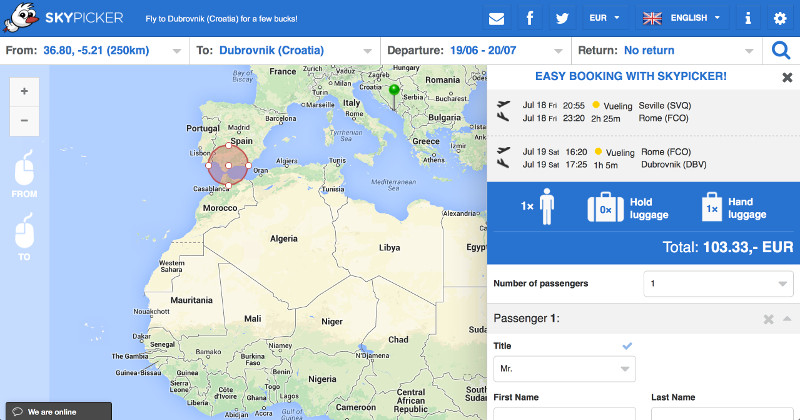This screenshot has width=800, height=420.
Task: Click the red origin radius circle center handle
Action: click(x=229, y=165)
